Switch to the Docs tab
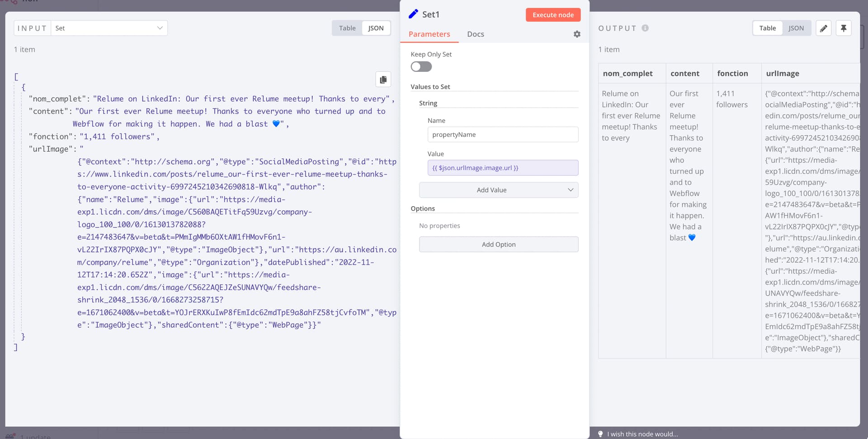 (475, 34)
